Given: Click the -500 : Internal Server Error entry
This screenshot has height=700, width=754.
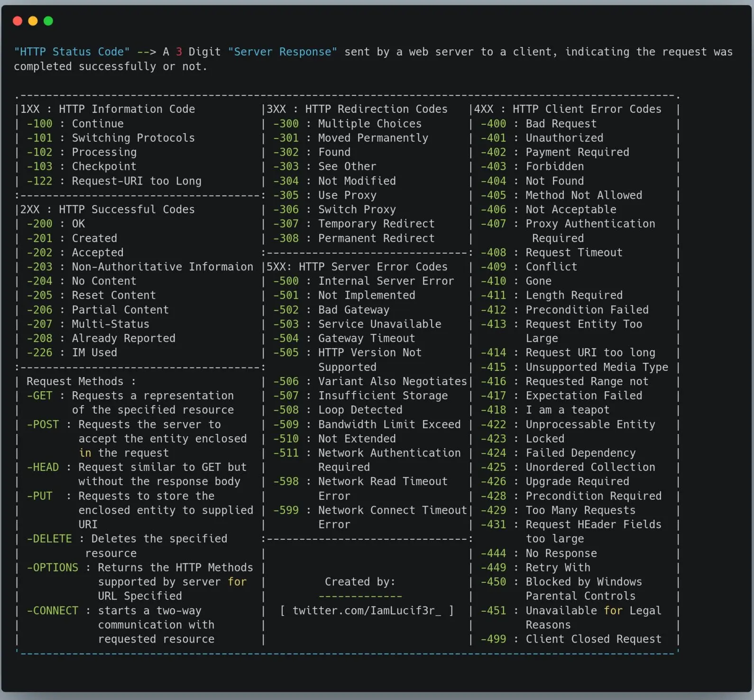Looking at the screenshot, I should click(363, 281).
